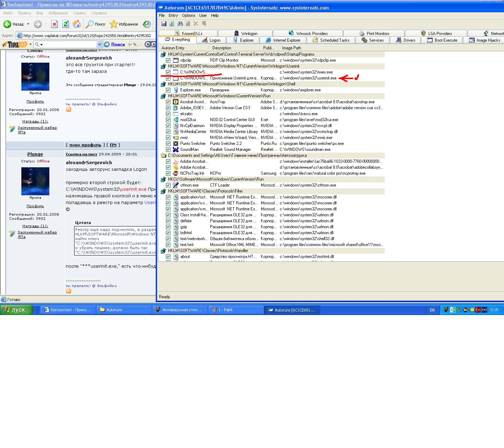Click the Find binoculars icon in Autoruns

click(180, 23)
